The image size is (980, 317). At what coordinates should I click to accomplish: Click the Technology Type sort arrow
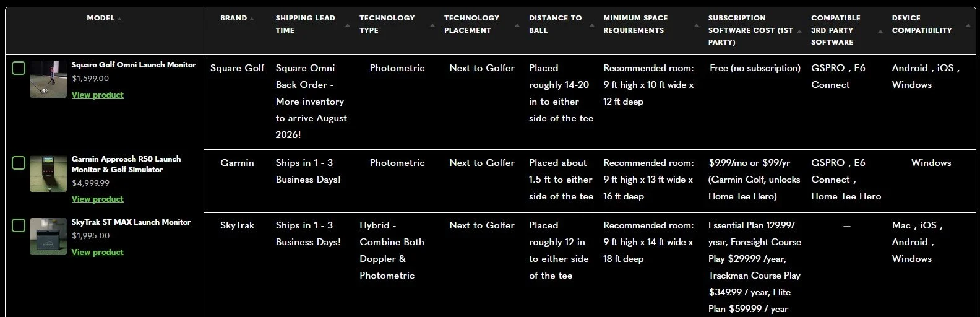(x=432, y=25)
